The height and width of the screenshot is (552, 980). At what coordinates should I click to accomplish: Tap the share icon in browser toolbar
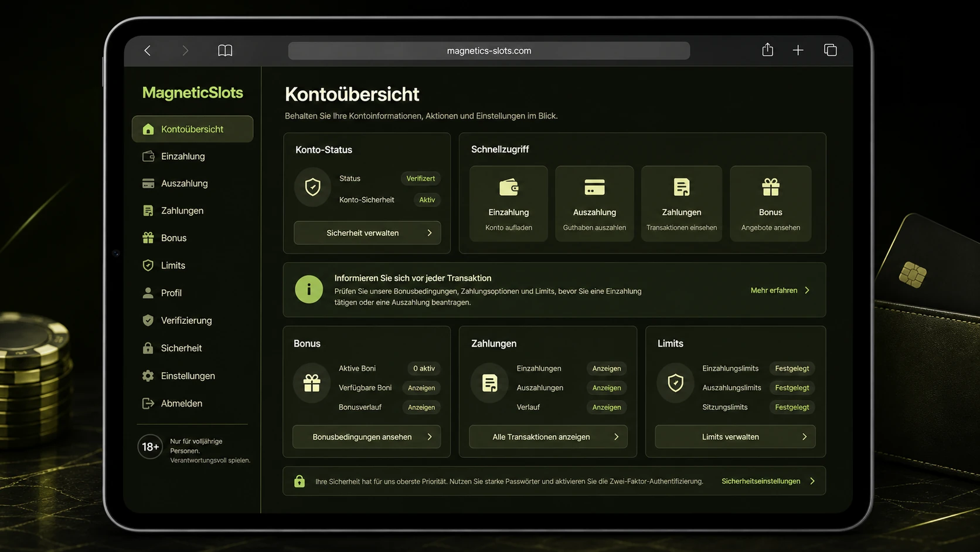click(767, 50)
